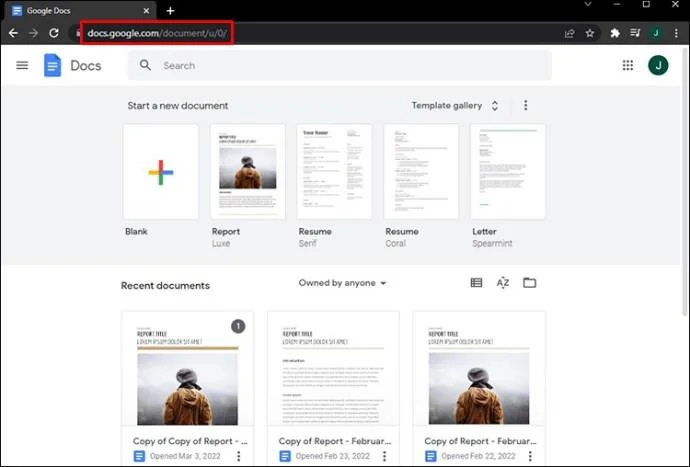Go back in the browser
The height and width of the screenshot is (467, 690).
[x=13, y=33]
